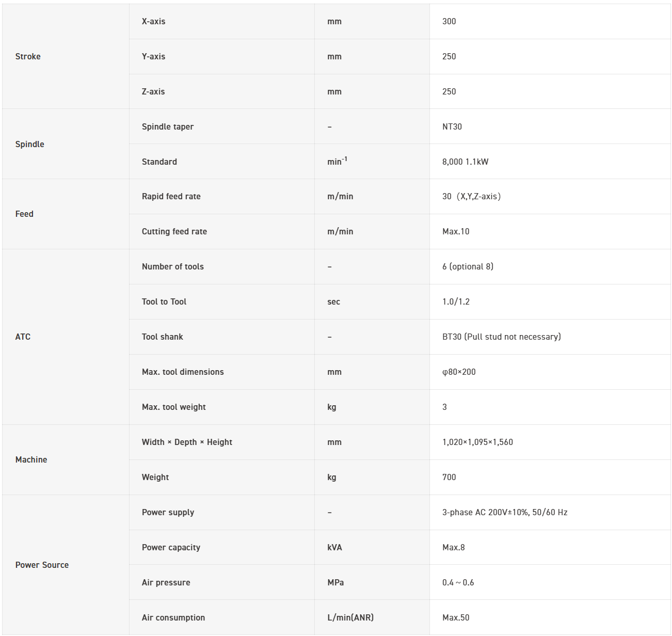Click the BT30 tool shank value
Viewport: 672px width, 636px height.
pyautogui.click(x=501, y=337)
